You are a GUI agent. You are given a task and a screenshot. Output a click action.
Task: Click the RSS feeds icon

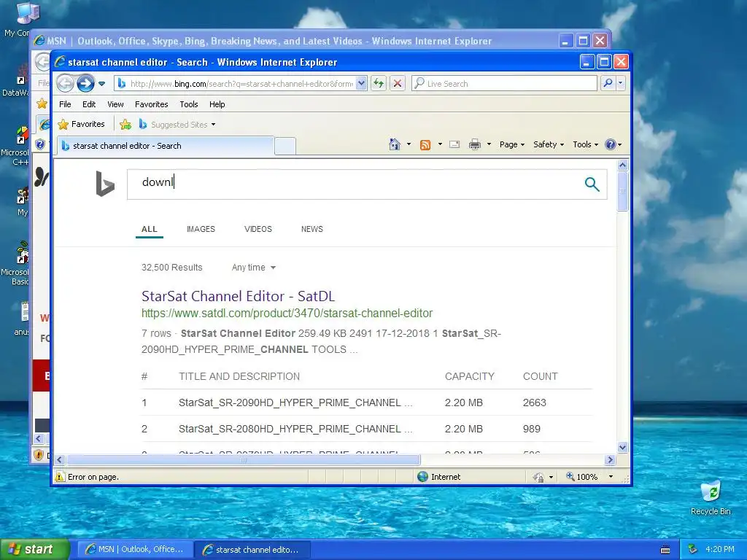click(425, 145)
